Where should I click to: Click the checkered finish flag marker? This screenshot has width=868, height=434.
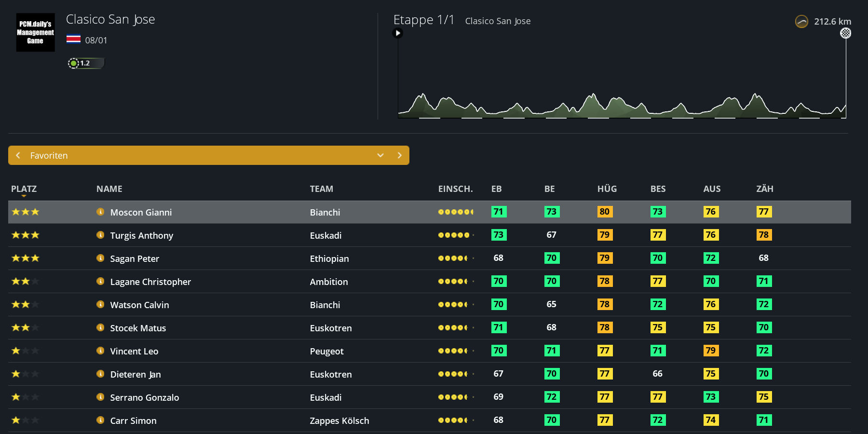(845, 33)
